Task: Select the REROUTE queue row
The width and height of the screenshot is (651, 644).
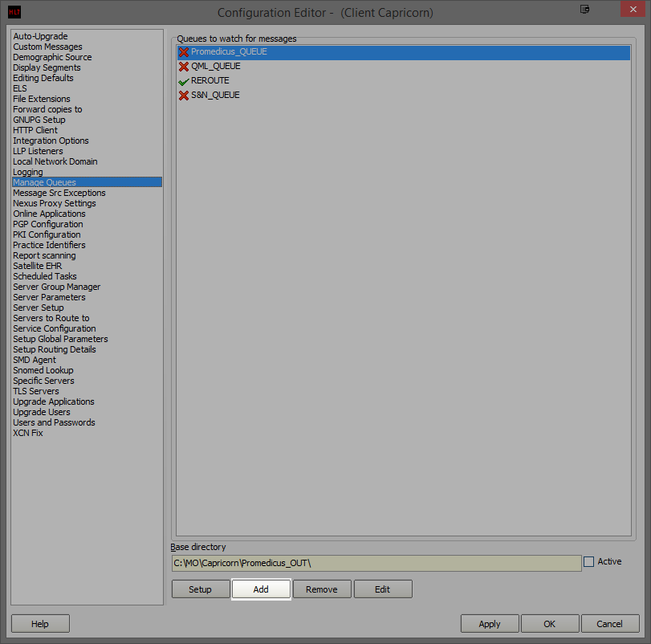Action: (404, 81)
